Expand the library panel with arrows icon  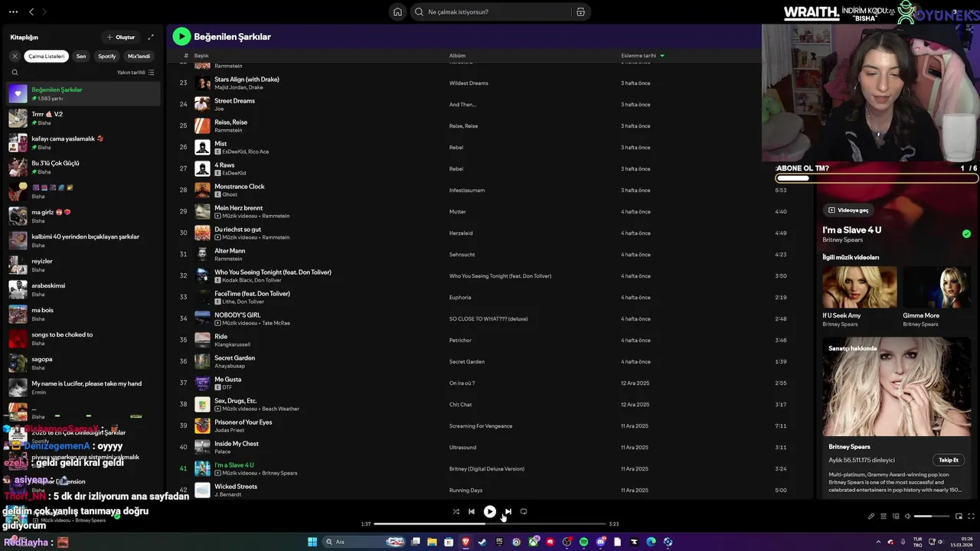point(151,37)
